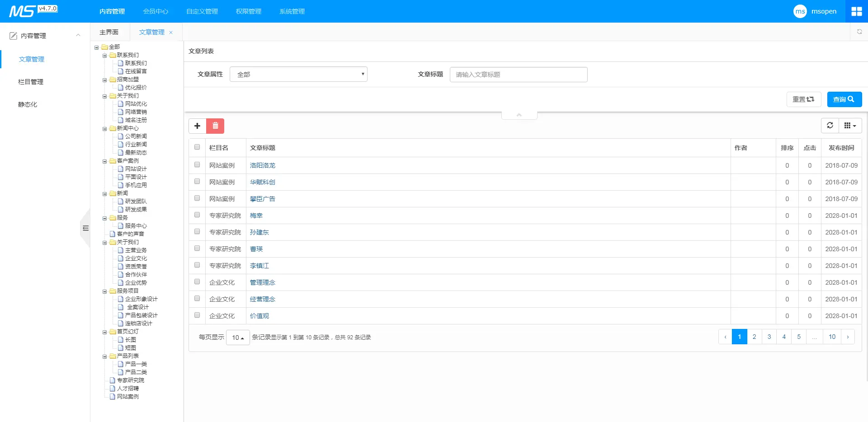Screen dimensions: 868x422
Task: Check the 攀臣广告 row checkbox
Action: 197,198
